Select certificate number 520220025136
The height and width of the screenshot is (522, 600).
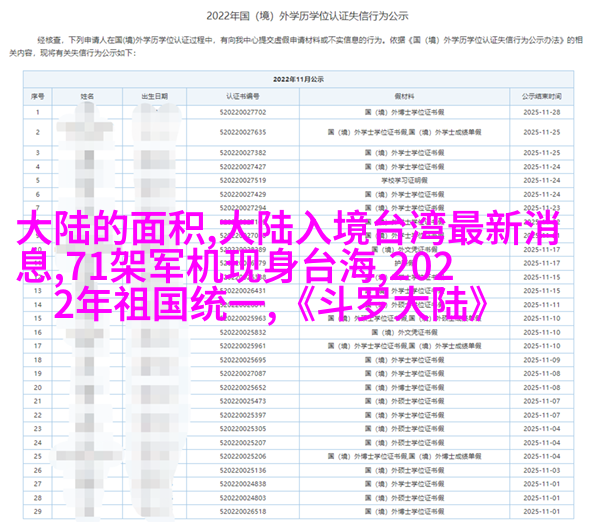tap(243, 470)
